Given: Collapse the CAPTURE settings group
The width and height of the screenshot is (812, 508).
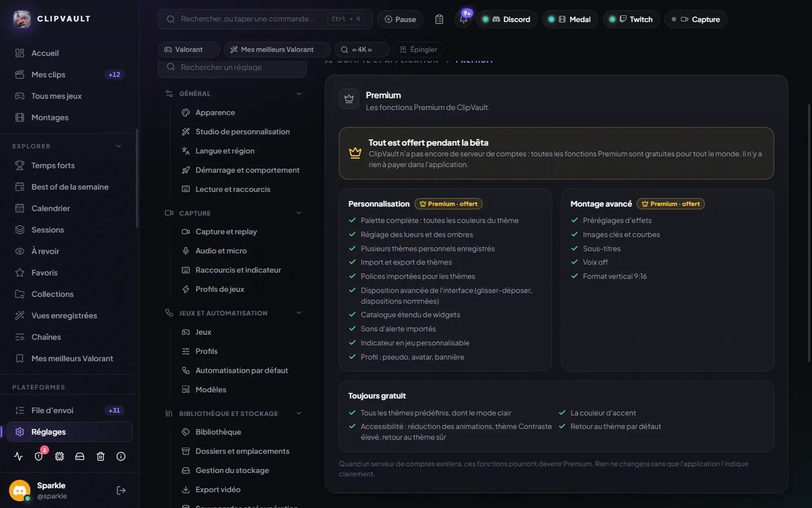Looking at the screenshot, I should click(299, 213).
